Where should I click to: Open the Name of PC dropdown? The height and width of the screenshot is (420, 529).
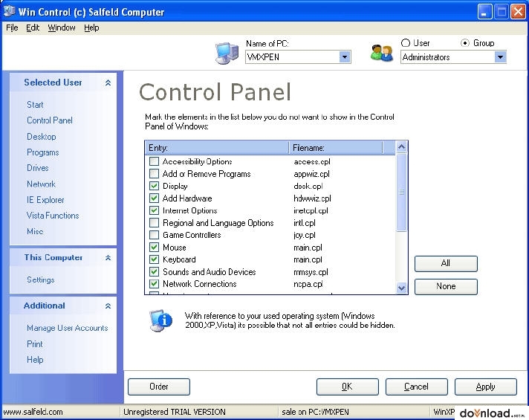(345, 57)
